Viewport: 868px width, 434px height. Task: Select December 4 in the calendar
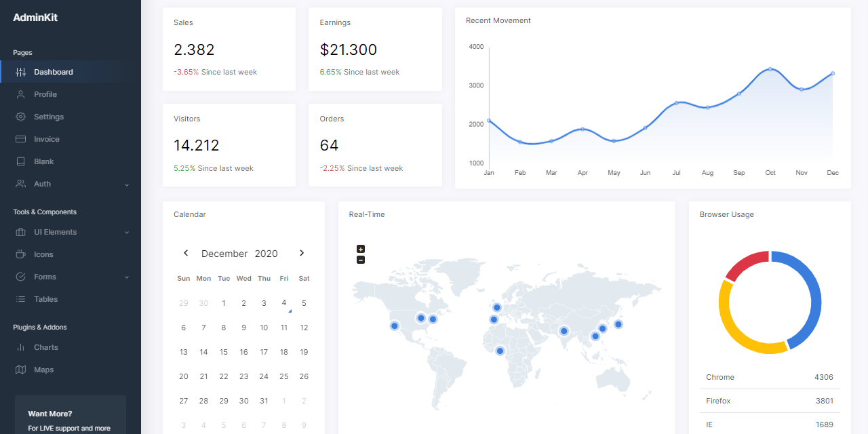(x=284, y=303)
